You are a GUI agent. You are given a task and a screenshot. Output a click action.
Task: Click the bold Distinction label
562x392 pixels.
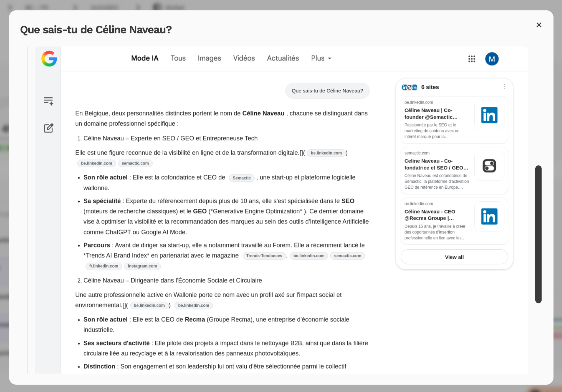coord(99,366)
